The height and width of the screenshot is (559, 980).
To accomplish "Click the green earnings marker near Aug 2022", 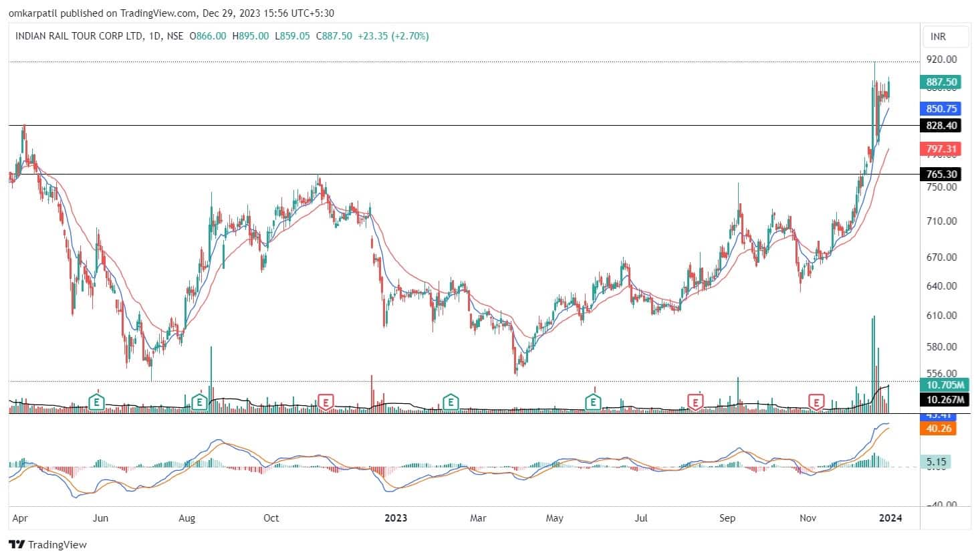I will point(199,403).
